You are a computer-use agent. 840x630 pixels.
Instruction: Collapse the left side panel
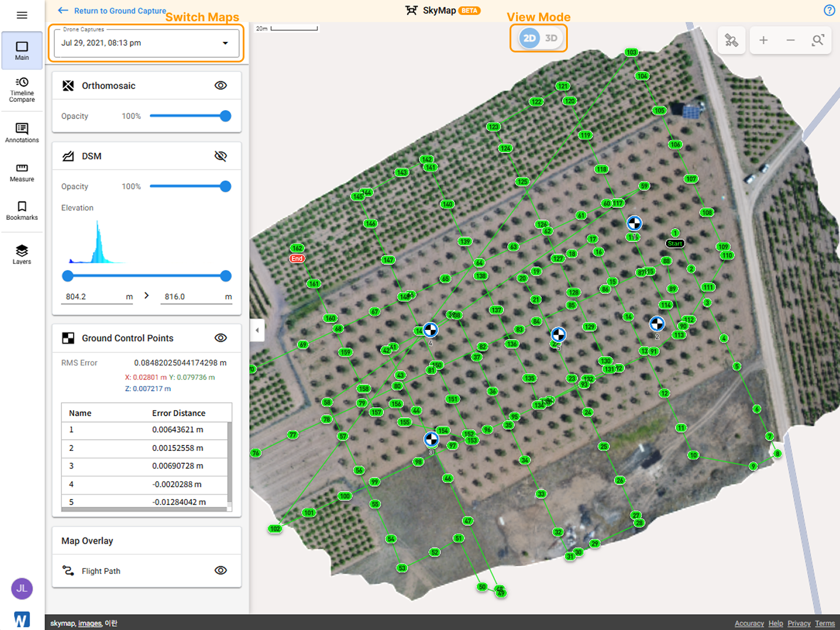click(257, 330)
